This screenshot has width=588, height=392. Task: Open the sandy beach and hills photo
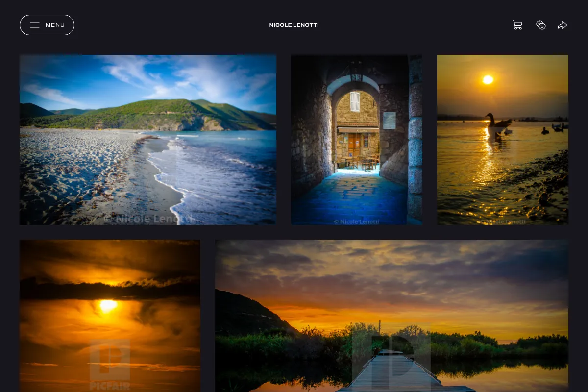(148, 140)
